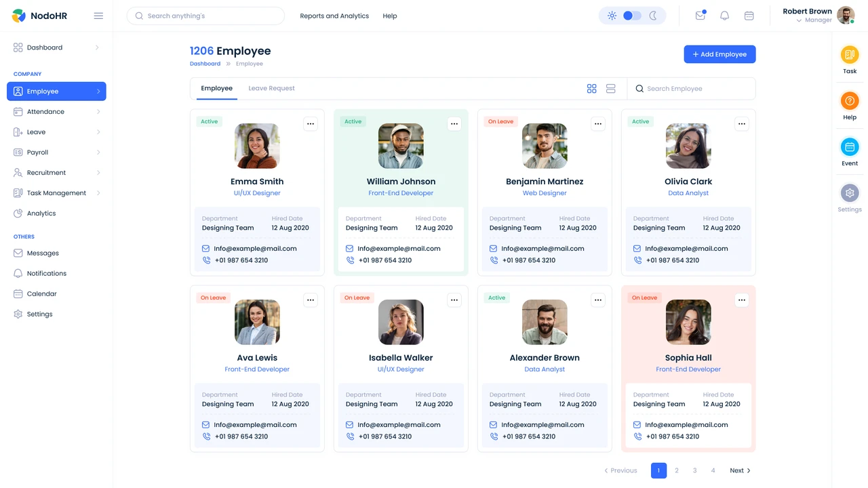Open the Settings gear in right panel
Image resolution: width=868 pixels, height=488 pixels.
[x=850, y=193]
